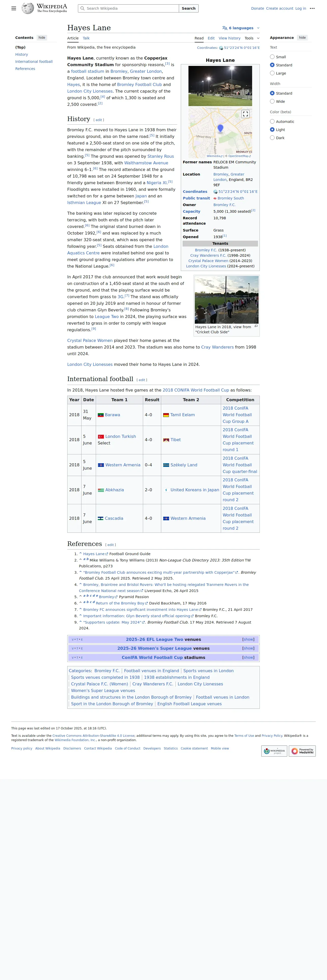
Task: Click the Székely Land flag icon
Action: pyautogui.click(x=166, y=465)
